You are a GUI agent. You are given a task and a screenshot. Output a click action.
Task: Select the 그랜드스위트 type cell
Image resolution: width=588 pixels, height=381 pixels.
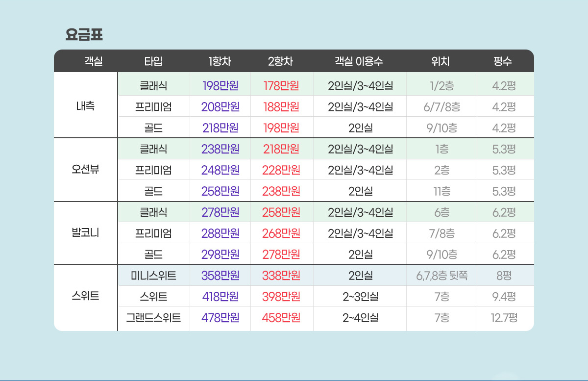point(153,318)
